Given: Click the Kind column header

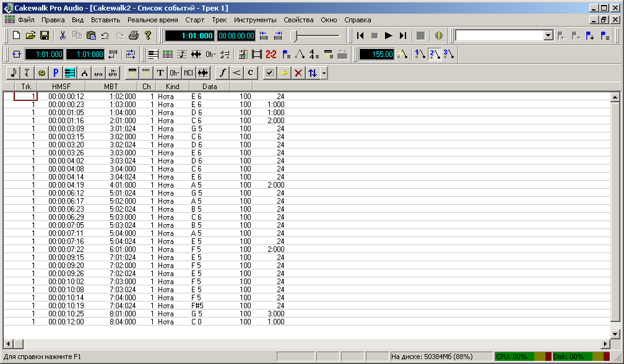Looking at the screenshot, I should pyautogui.click(x=172, y=86).
